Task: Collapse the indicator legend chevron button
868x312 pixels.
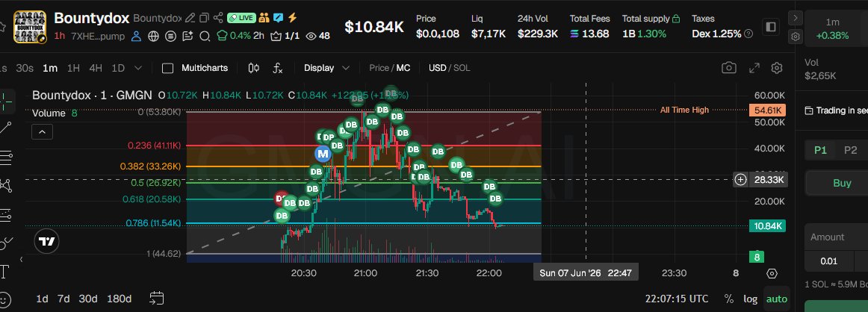Action: point(42,131)
